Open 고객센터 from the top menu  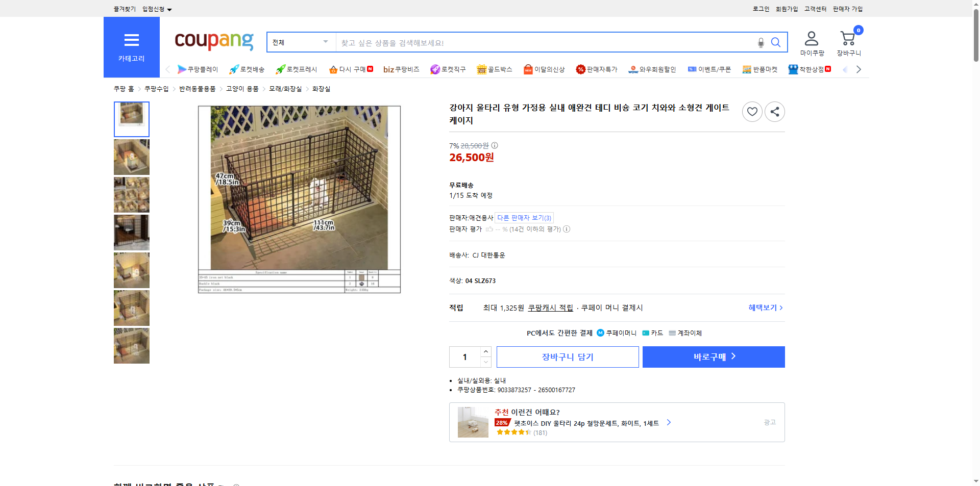[815, 9]
